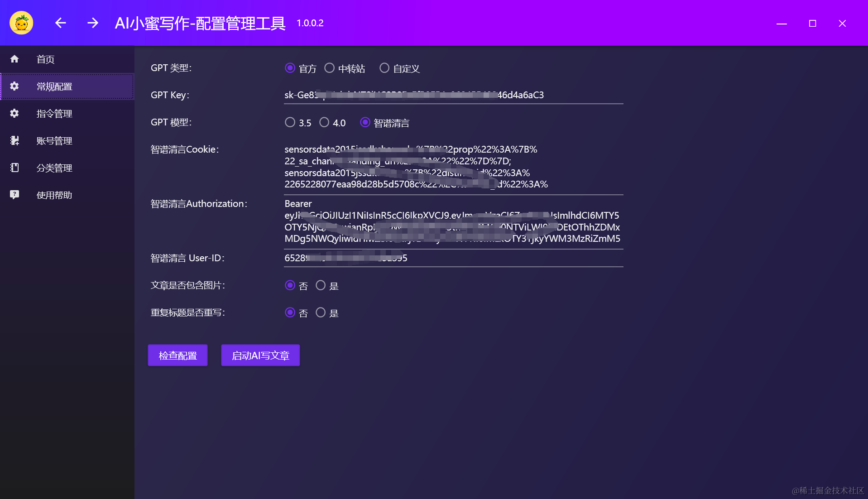
Task: Click the 文章是否包含图片: label
Action: point(188,285)
